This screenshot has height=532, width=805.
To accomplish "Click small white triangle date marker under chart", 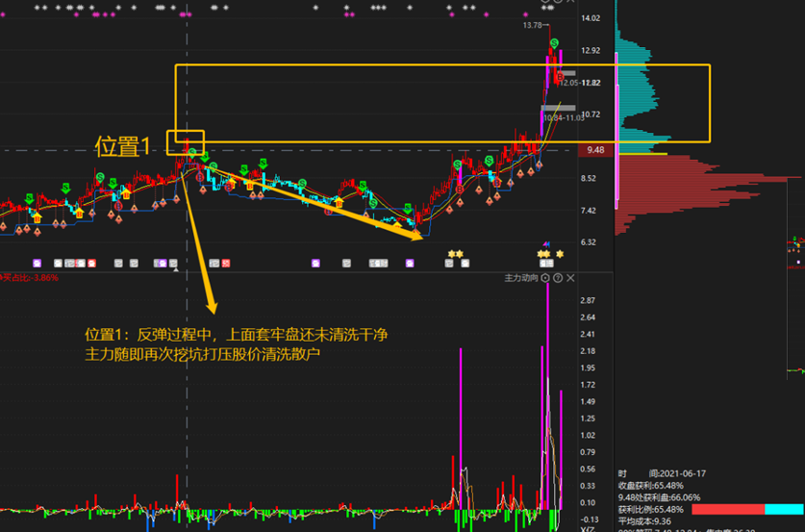I will pos(176,269).
